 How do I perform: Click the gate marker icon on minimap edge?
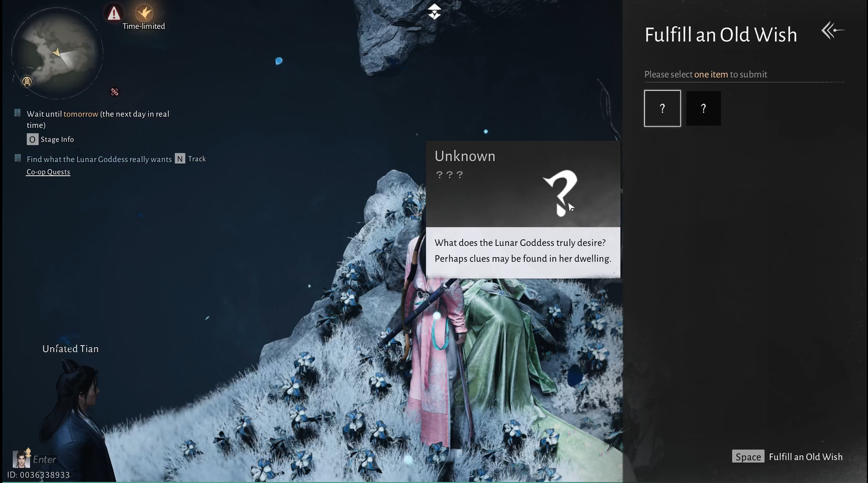[x=27, y=82]
